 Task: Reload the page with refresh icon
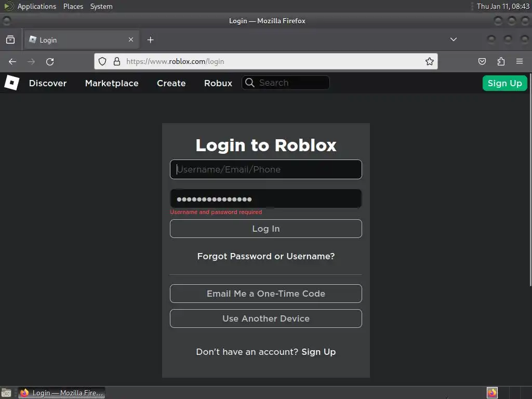(x=50, y=61)
